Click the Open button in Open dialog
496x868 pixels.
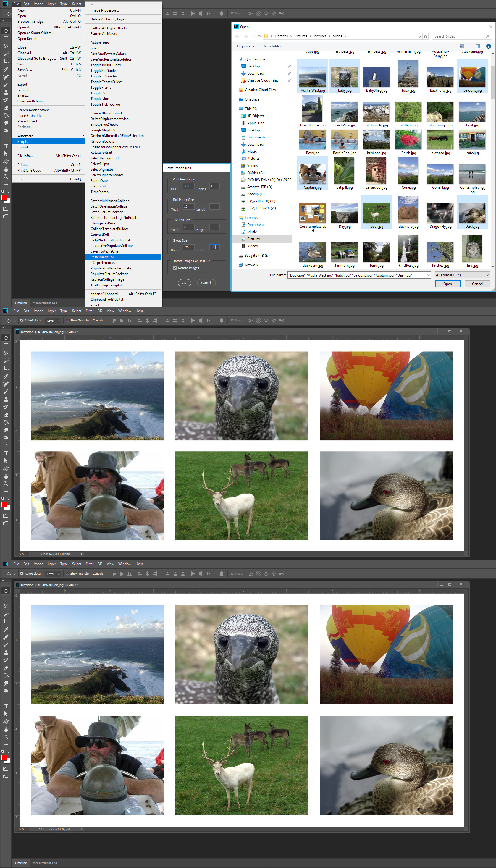447,284
